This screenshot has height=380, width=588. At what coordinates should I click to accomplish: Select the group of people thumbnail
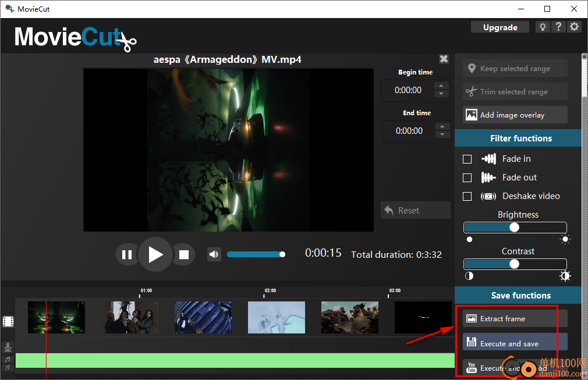pos(130,317)
